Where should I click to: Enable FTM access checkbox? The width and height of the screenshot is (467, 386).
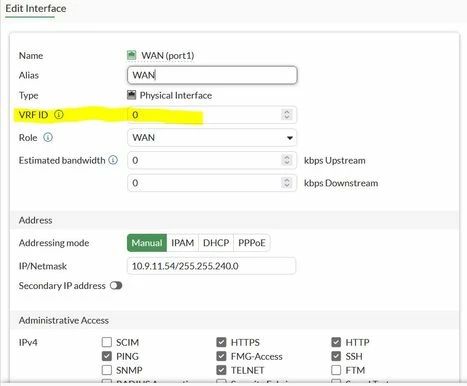click(x=336, y=370)
